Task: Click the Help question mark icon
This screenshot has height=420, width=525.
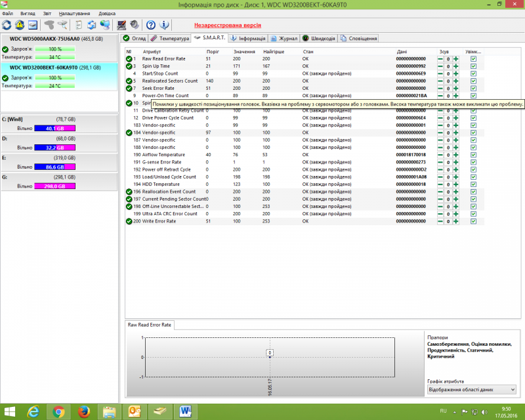Action: [x=151, y=25]
